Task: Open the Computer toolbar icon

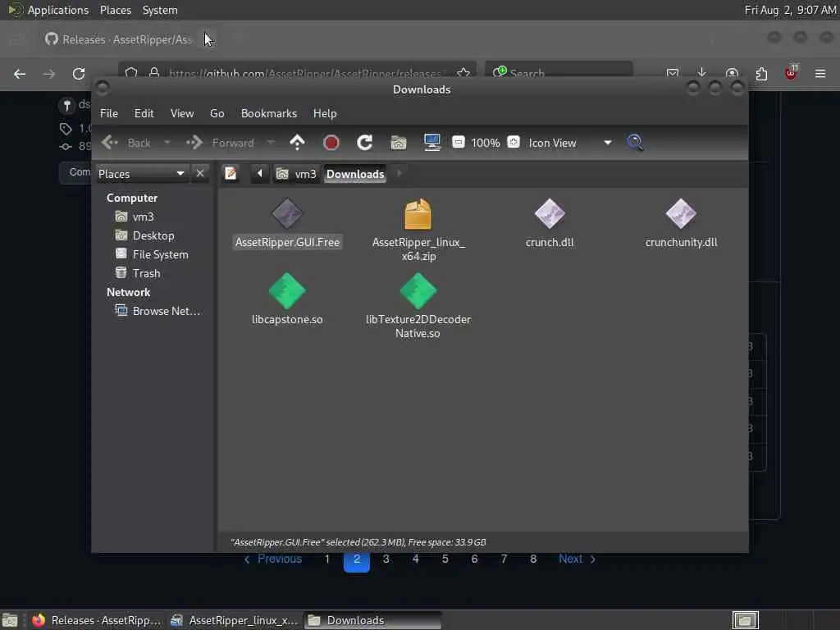Action: click(x=431, y=143)
